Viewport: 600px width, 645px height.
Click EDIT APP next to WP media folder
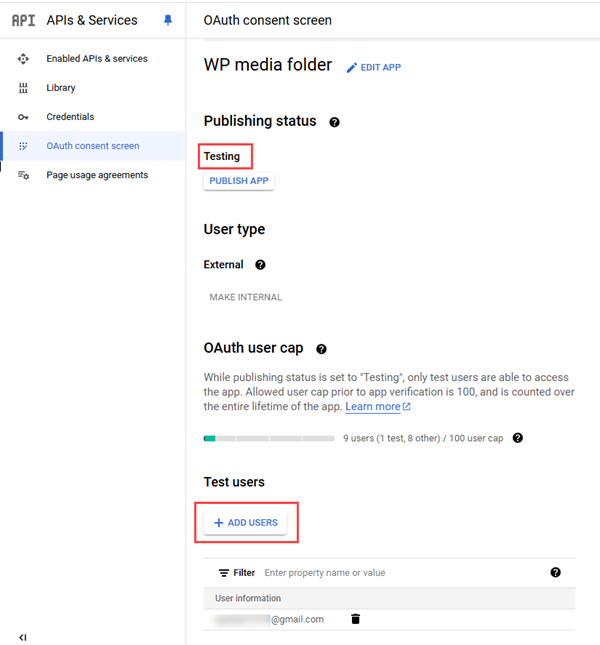373,67
